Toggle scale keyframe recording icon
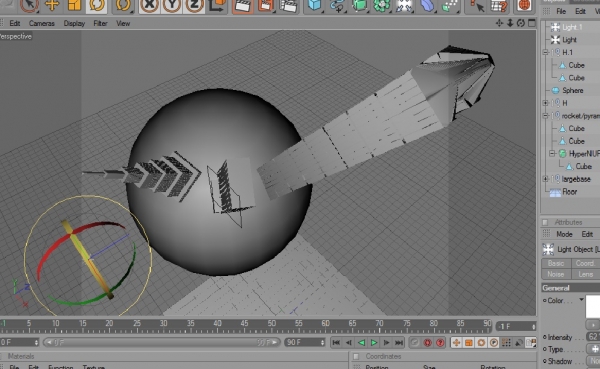This screenshot has width=600, height=369. pos(469,343)
